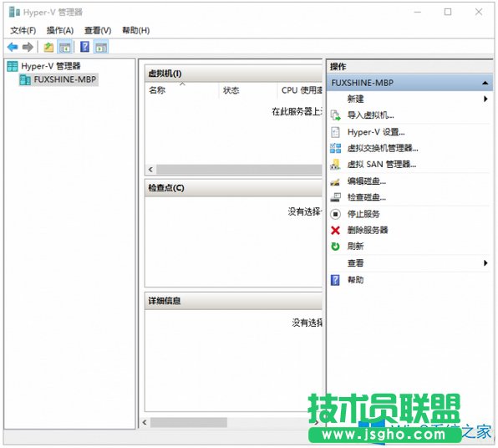Click the Hyper-V Manager title bar icon
The image size is (498, 448).
click(x=14, y=12)
